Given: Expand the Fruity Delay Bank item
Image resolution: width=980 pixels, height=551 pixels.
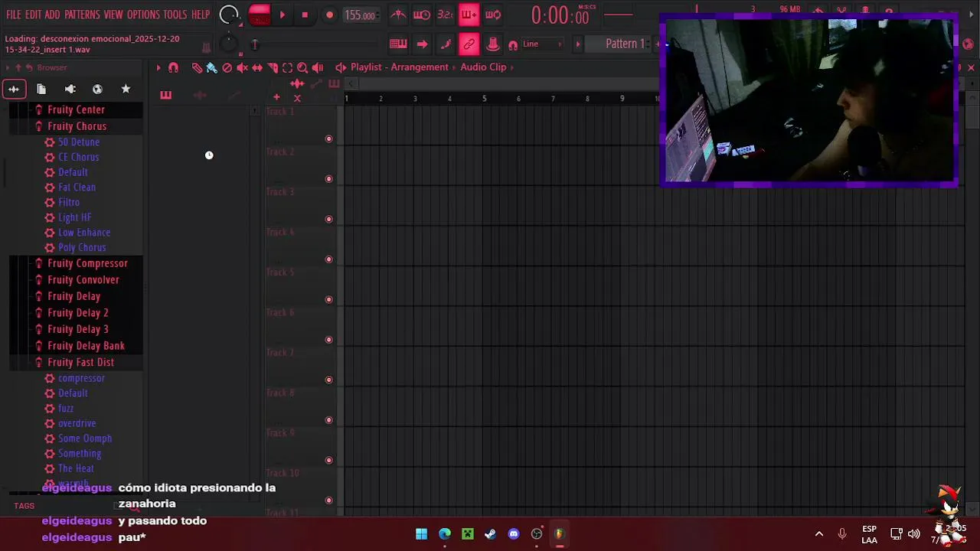Looking at the screenshot, I should click(x=86, y=346).
